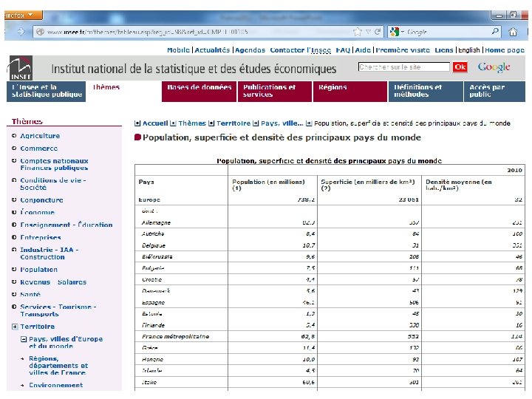This screenshot has height=399, width=532.
Task: Reload the page using the refresh icon
Action: pyautogui.click(x=378, y=32)
